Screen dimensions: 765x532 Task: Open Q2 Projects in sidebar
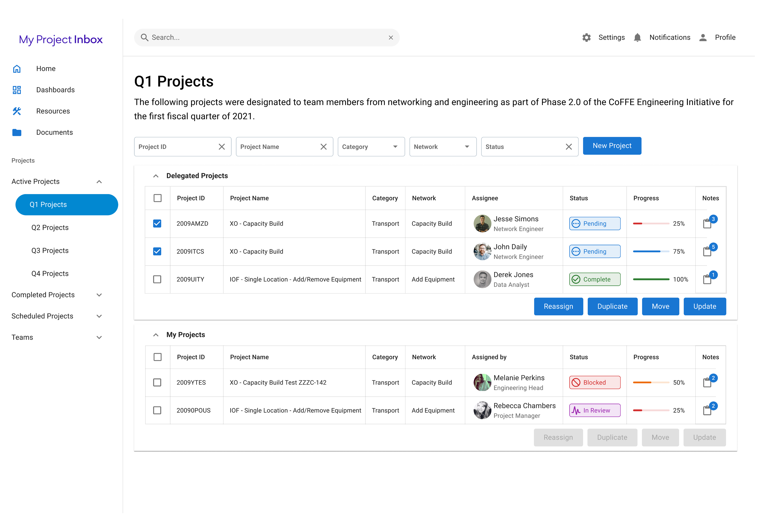pyautogui.click(x=50, y=228)
